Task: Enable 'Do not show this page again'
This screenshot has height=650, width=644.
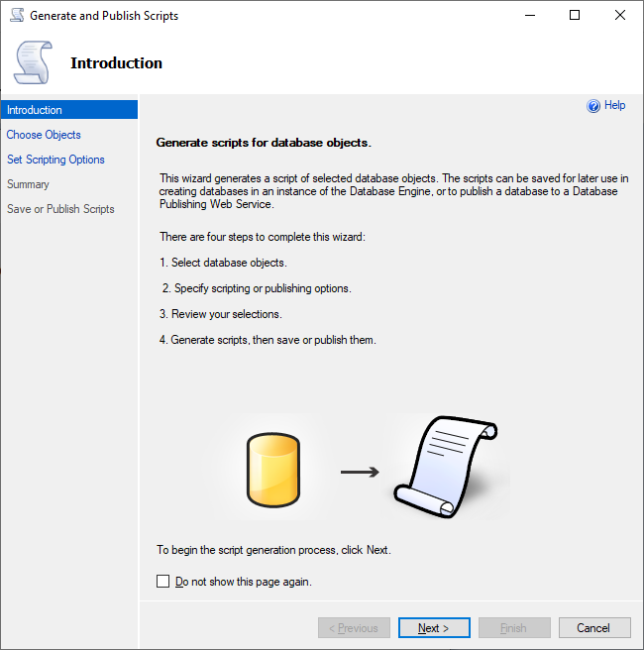Action: point(163,582)
